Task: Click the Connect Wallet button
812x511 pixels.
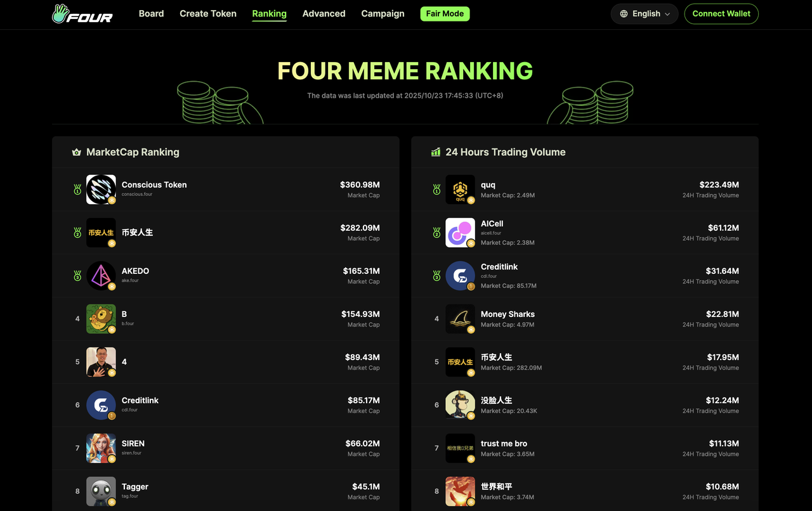Action: click(x=721, y=14)
